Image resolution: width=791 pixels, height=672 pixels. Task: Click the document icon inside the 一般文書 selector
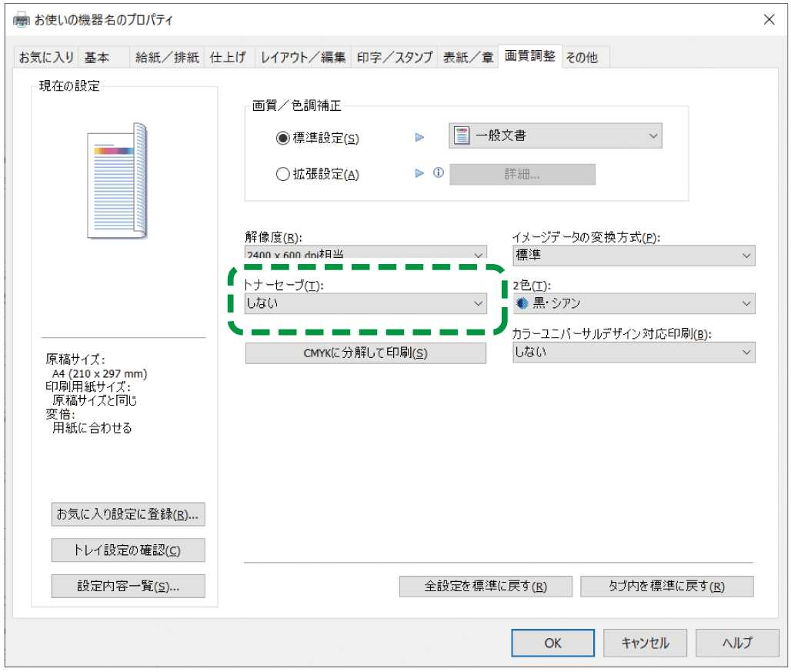click(x=462, y=135)
